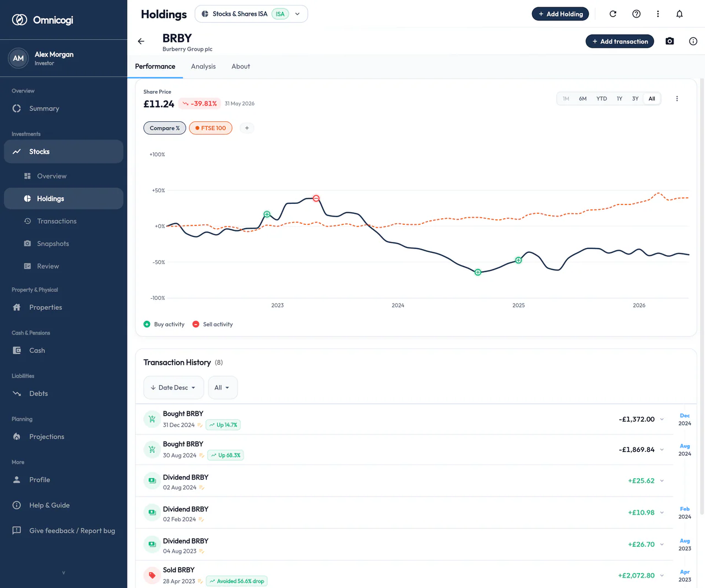Select the 6M time range
This screenshot has height=588, width=705.
[583, 99]
